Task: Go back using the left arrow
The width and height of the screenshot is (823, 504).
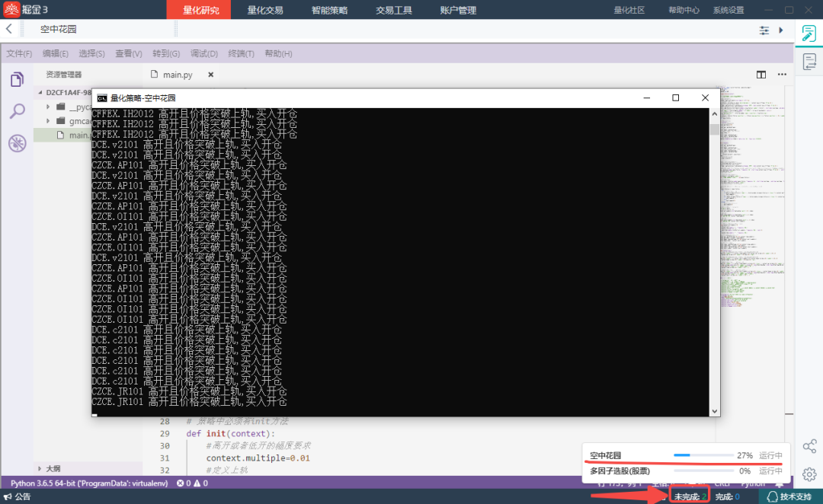Action: [x=9, y=29]
